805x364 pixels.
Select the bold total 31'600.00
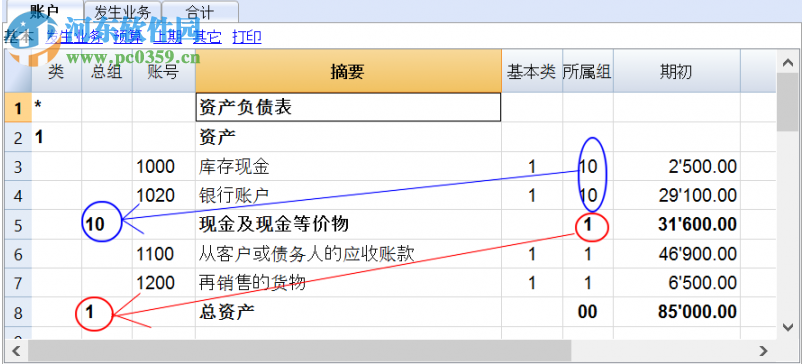pyautogui.click(x=677, y=224)
